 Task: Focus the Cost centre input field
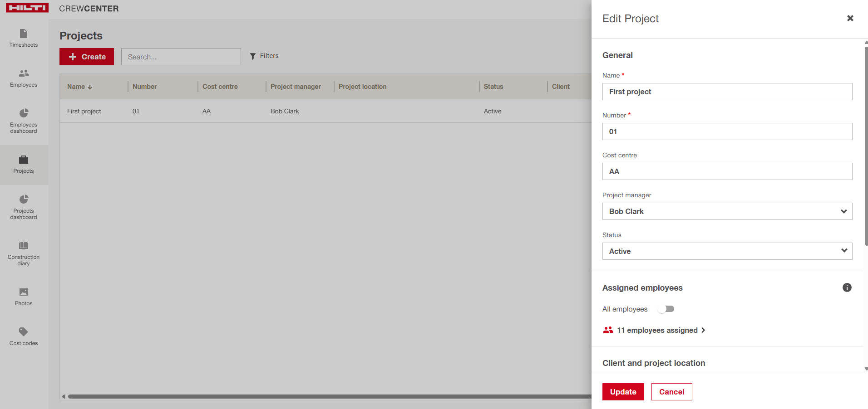point(727,171)
